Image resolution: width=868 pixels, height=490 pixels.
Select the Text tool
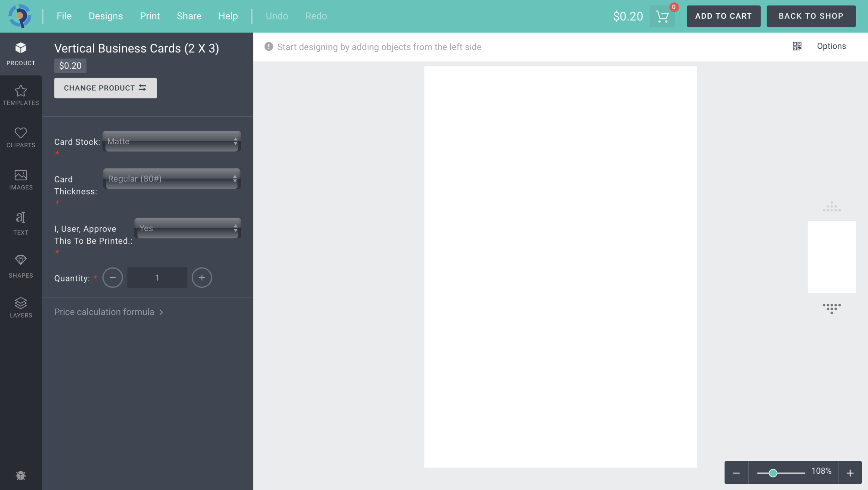(21, 223)
